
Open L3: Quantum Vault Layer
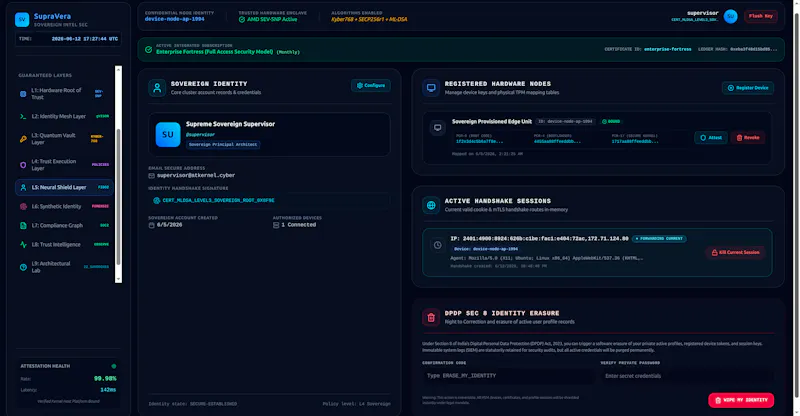64,139
